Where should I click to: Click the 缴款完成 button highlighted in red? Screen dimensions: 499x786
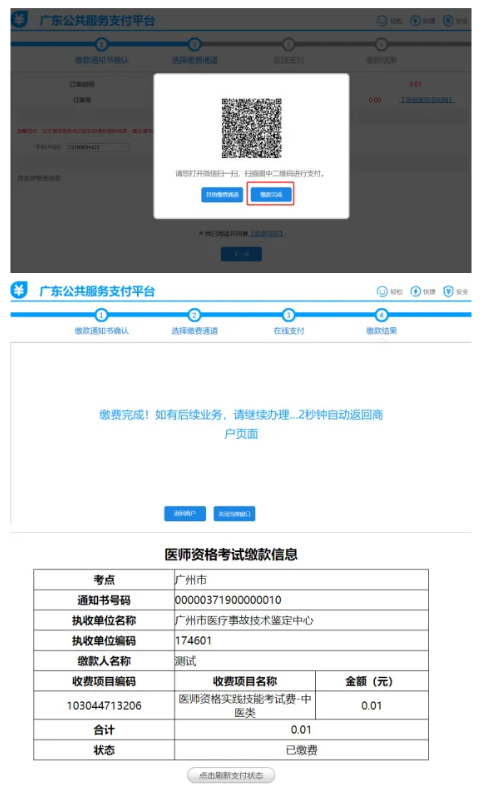click(271, 194)
